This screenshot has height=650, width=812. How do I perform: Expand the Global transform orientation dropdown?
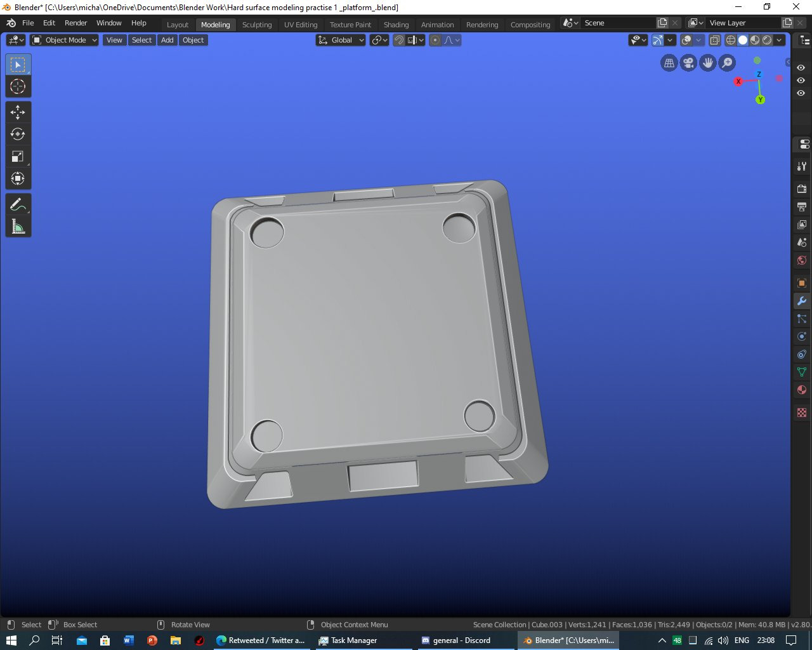click(x=341, y=40)
